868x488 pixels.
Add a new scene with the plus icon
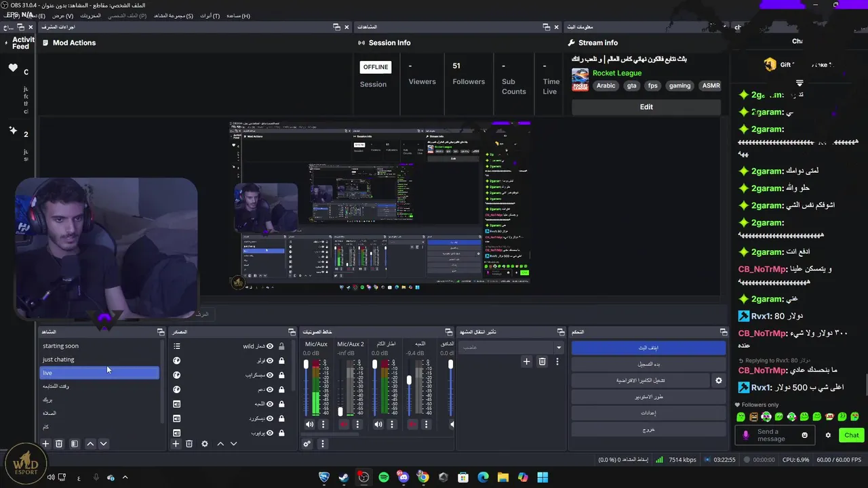tap(45, 444)
